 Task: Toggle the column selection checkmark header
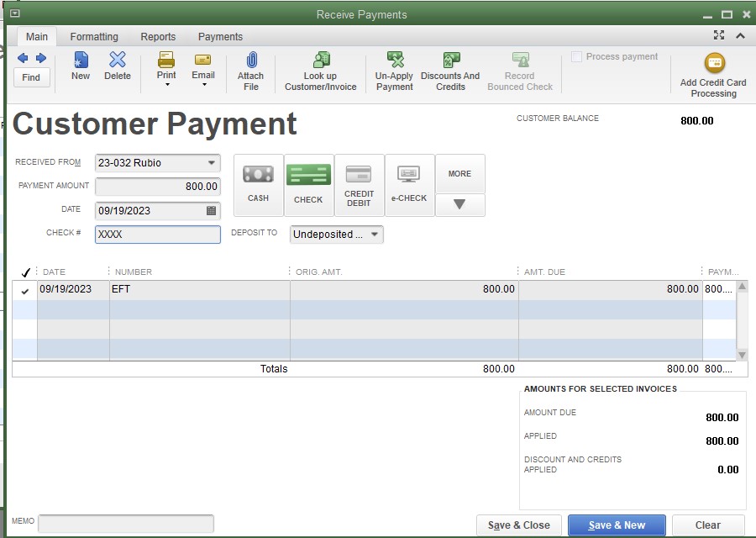tap(24, 272)
